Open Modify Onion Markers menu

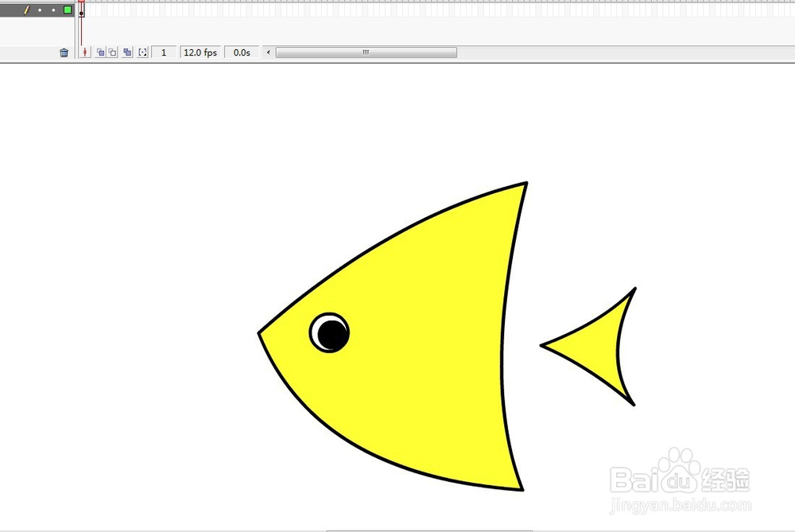[x=143, y=52]
